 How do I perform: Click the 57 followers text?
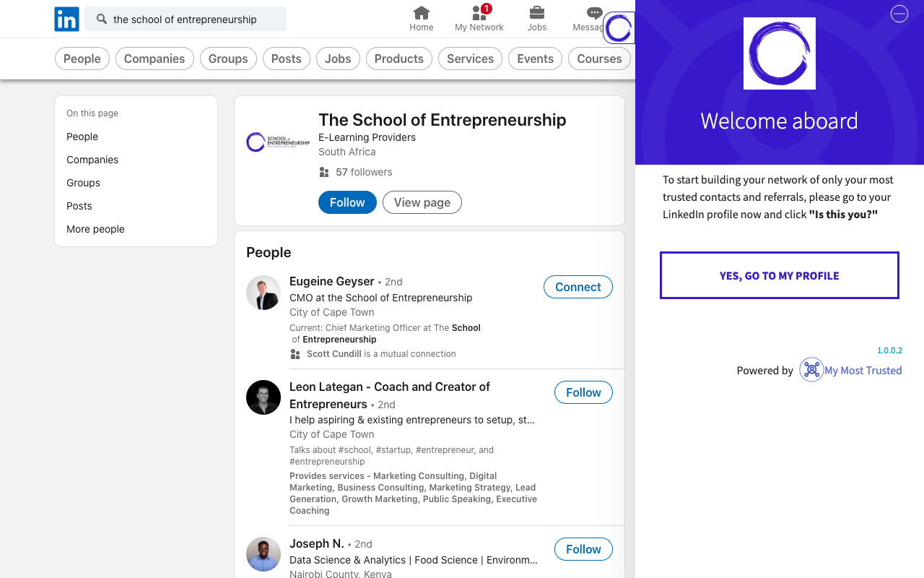click(364, 172)
